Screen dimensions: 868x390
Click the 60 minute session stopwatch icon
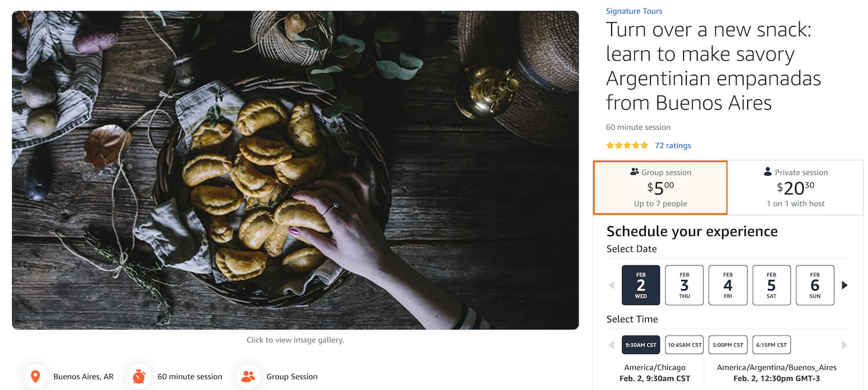pos(139,377)
